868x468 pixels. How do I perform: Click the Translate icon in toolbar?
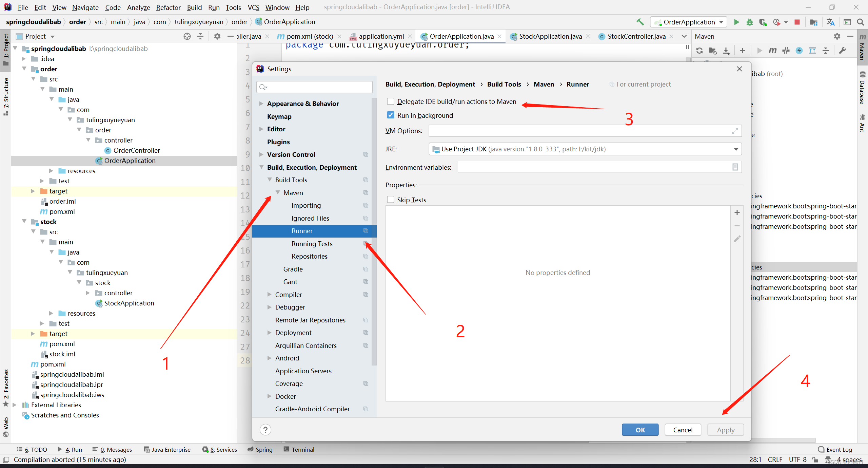pyautogui.click(x=830, y=22)
